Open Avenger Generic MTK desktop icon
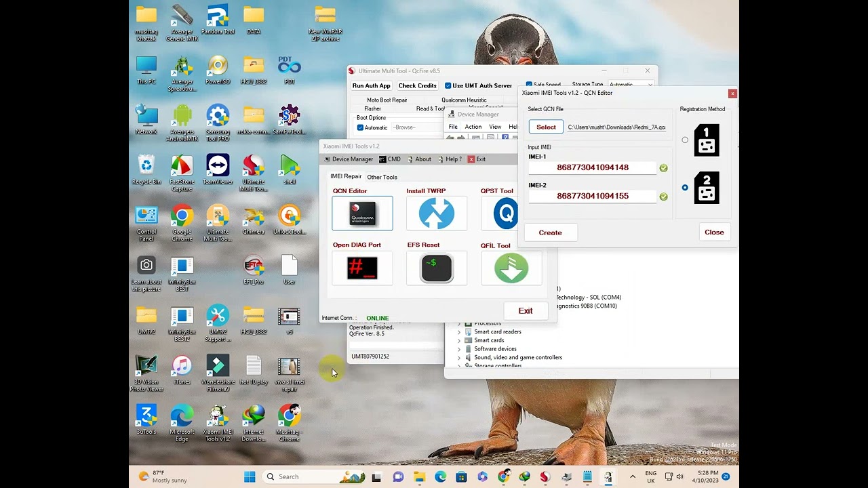This screenshot has width=868, height=488. (x=182, y=23)
